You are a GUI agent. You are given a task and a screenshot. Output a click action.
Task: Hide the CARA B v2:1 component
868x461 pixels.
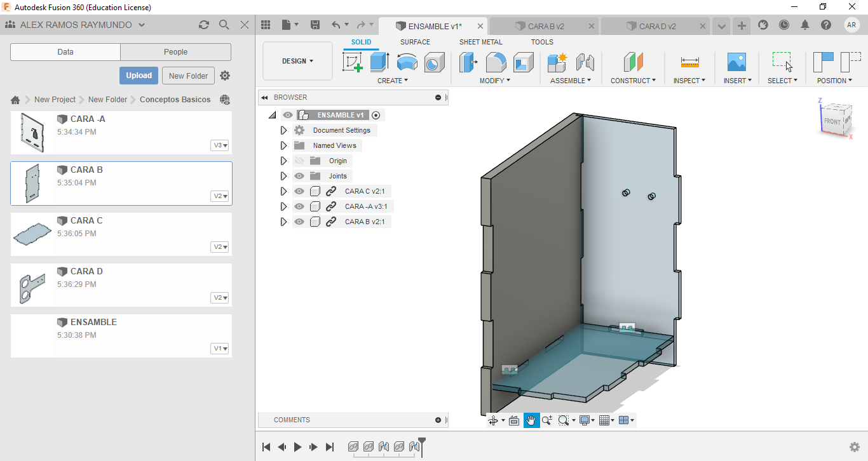[299, 222]
